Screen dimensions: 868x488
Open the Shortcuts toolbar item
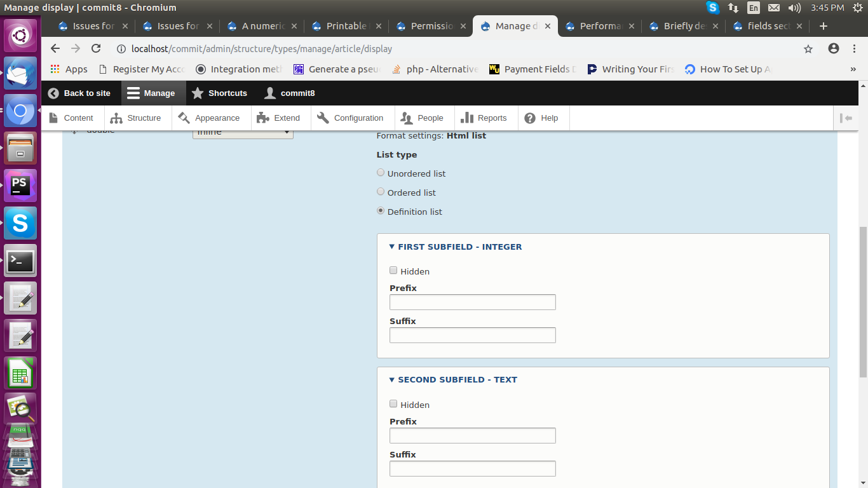220,93
